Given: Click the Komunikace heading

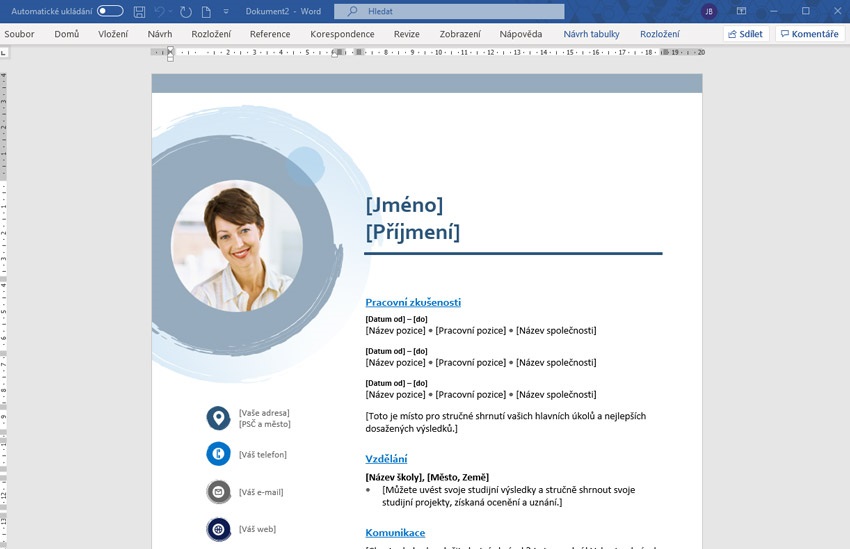Looking at the screenshot, I should click(x=395, y=533).
